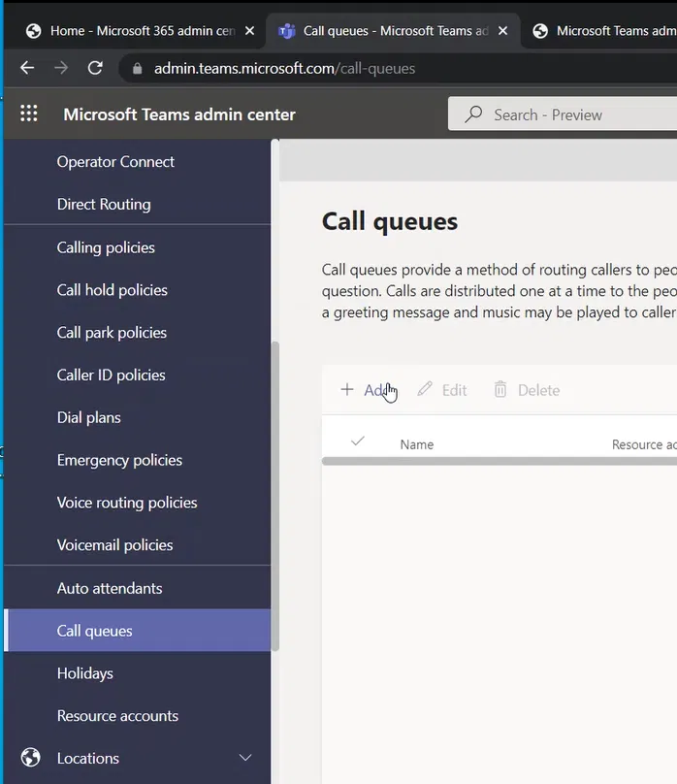Viewport: 677px width, 784px height.
Task: Click the Edit pencil icon
Action: tap(425, 390)
